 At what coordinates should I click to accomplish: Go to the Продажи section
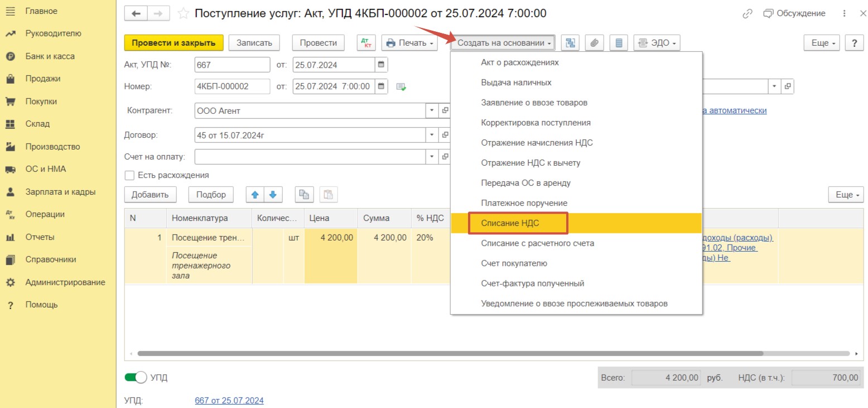click(x=43, y=79)
